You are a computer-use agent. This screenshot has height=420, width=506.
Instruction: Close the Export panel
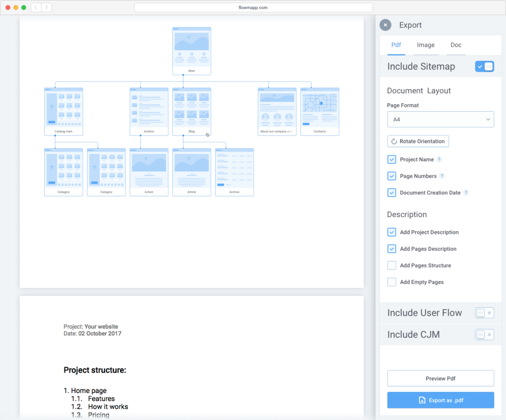point(385,25)
